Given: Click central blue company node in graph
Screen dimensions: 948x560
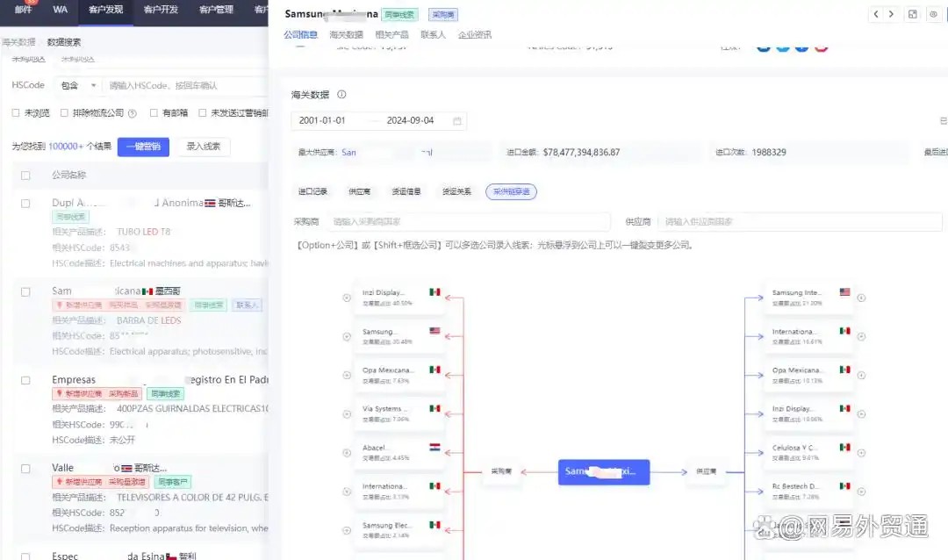Looking at the screenshot, I should [603, 471].
